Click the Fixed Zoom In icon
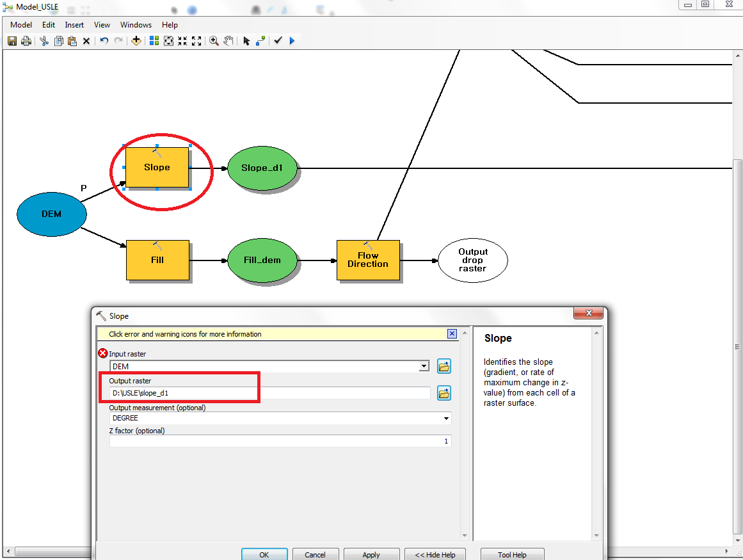This screenshot has width=743, height=560. [182, 41]
